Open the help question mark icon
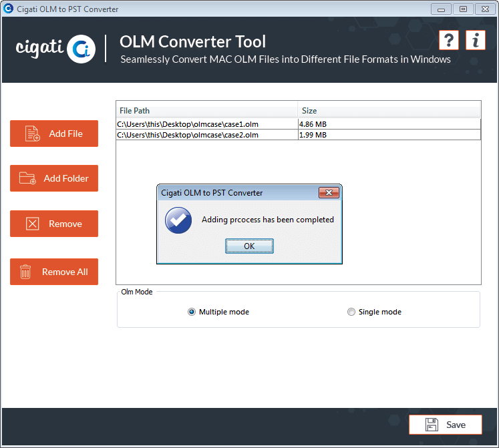Image resolution: width=499 pixels, height=448 pixels. pos(449,40)
